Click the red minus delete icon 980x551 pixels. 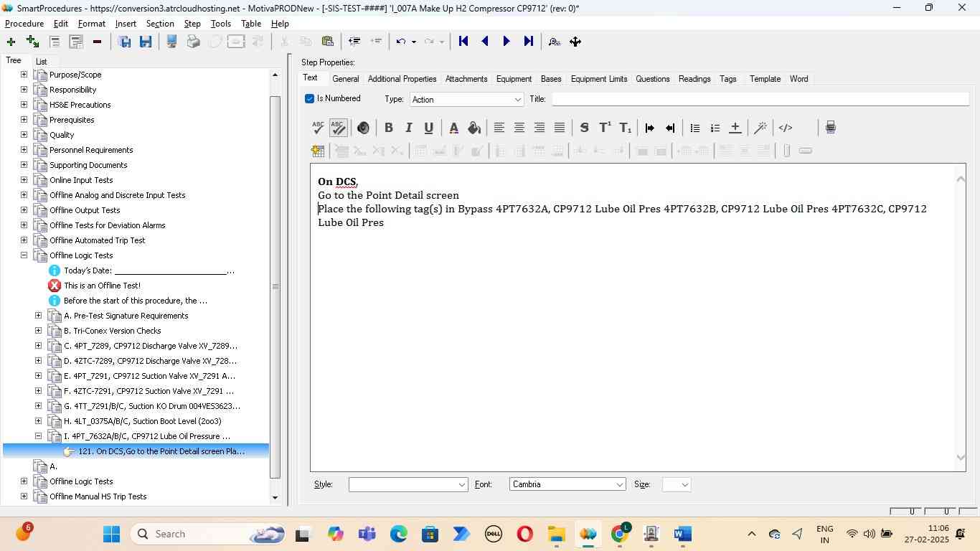tap(97, 42)
